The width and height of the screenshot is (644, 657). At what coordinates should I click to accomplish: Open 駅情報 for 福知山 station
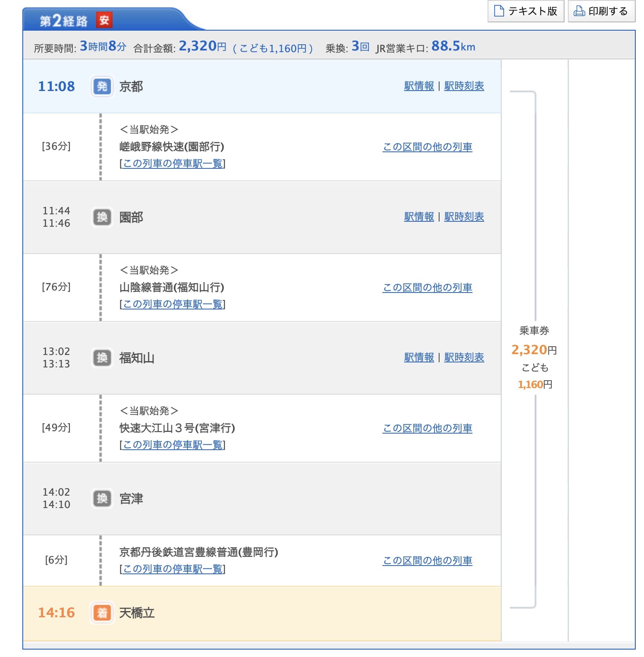(x=419, y=357)
